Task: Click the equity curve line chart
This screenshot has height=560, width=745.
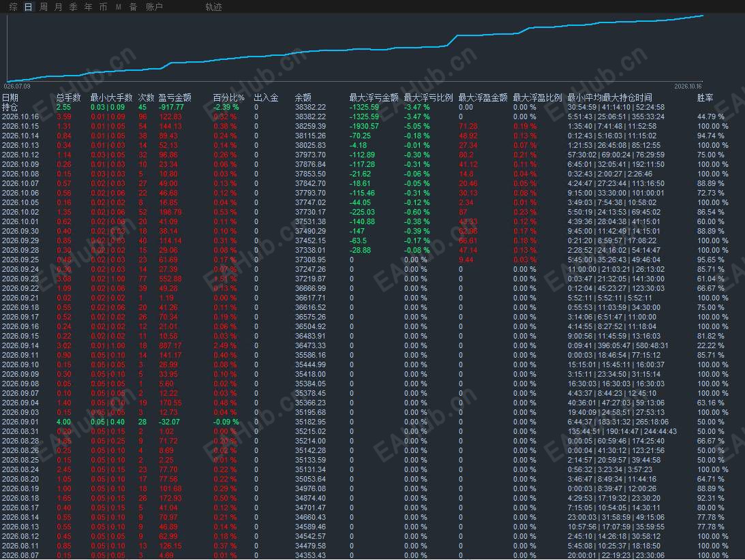Action: pyautogui.click(x=355, y=48)
